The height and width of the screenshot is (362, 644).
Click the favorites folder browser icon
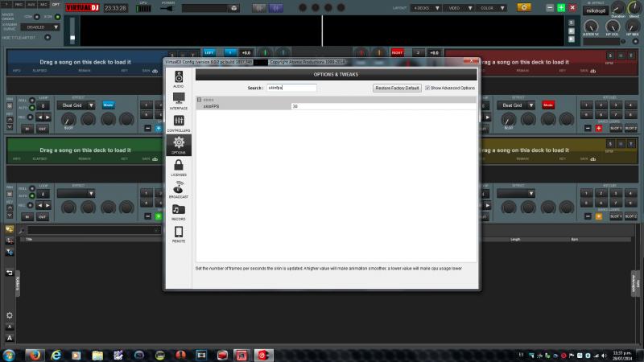[9, 230]
